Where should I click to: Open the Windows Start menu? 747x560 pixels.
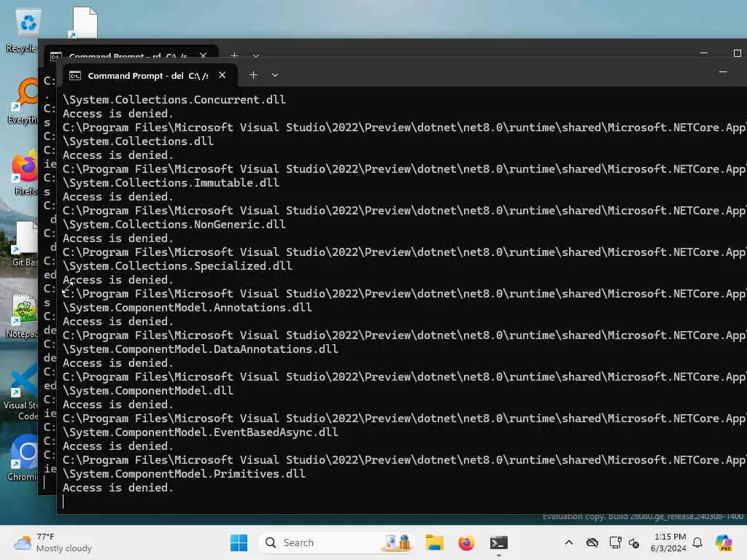tap(239, 542)
